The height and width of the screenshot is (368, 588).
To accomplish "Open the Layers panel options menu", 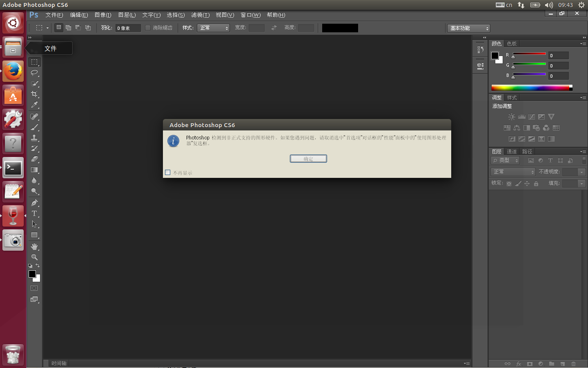I will pos(583,151).
